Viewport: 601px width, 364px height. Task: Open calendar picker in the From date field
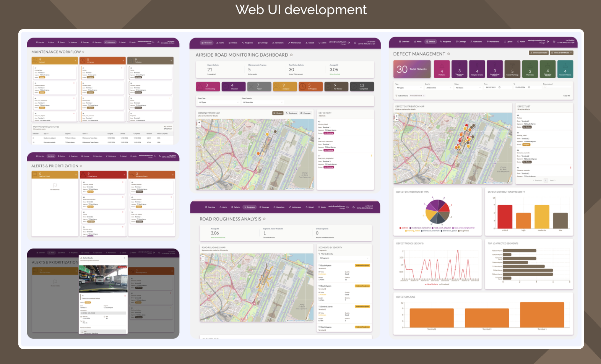(499, 88)
